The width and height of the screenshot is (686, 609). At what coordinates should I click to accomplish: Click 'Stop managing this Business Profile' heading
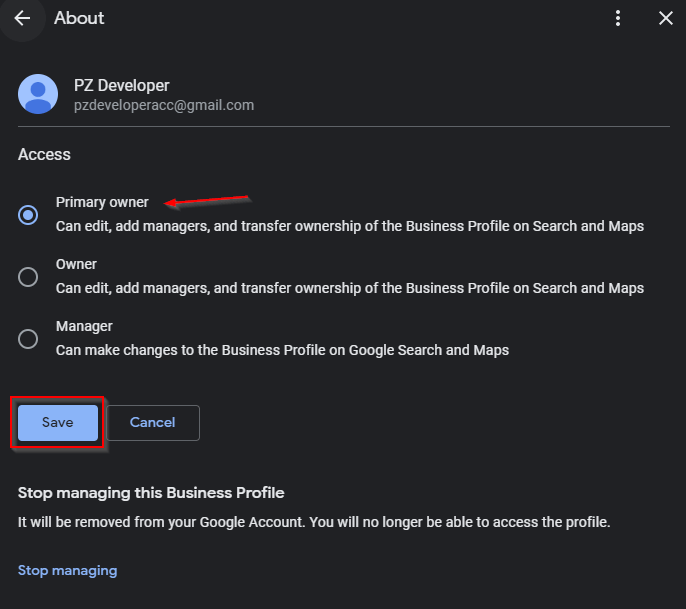point(151,493)
